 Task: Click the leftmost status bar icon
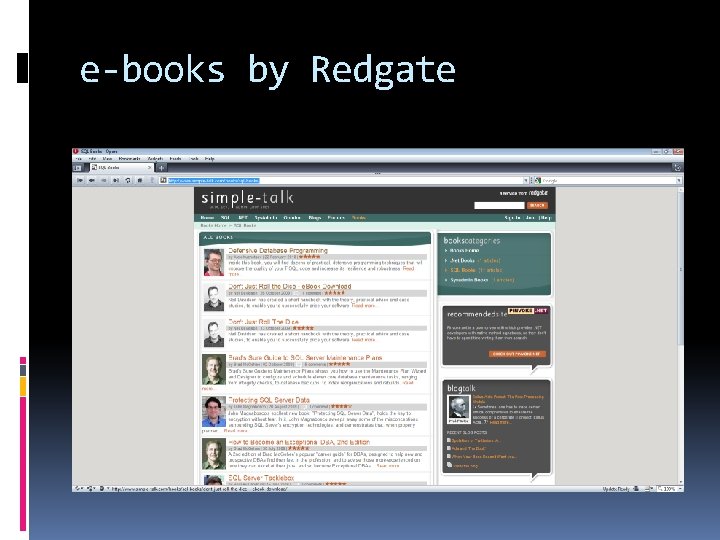click(78, 489)
